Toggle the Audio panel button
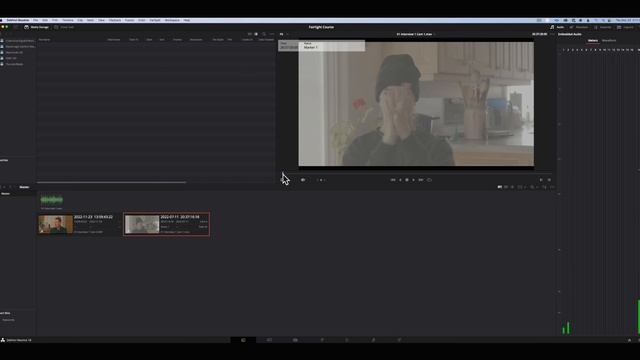640x360 pixels. pos(557,27)
